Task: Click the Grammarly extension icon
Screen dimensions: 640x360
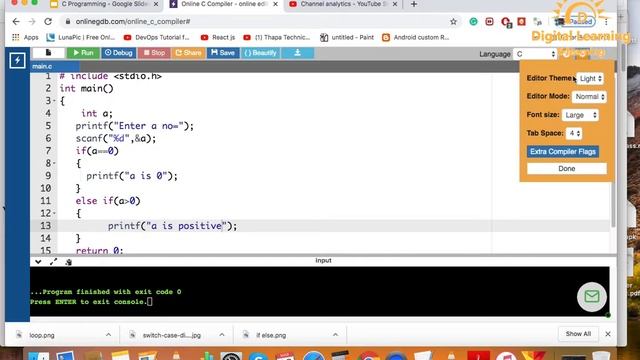Action: coord(473,22)
